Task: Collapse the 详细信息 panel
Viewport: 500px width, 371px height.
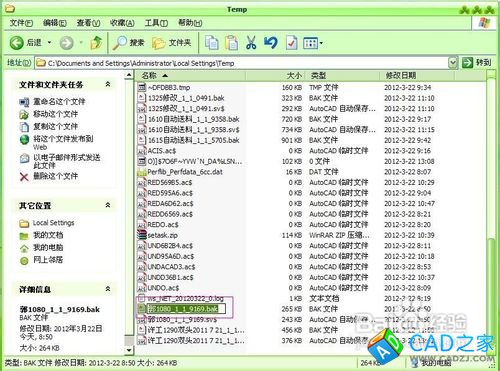Action: [x=108, y=289]
